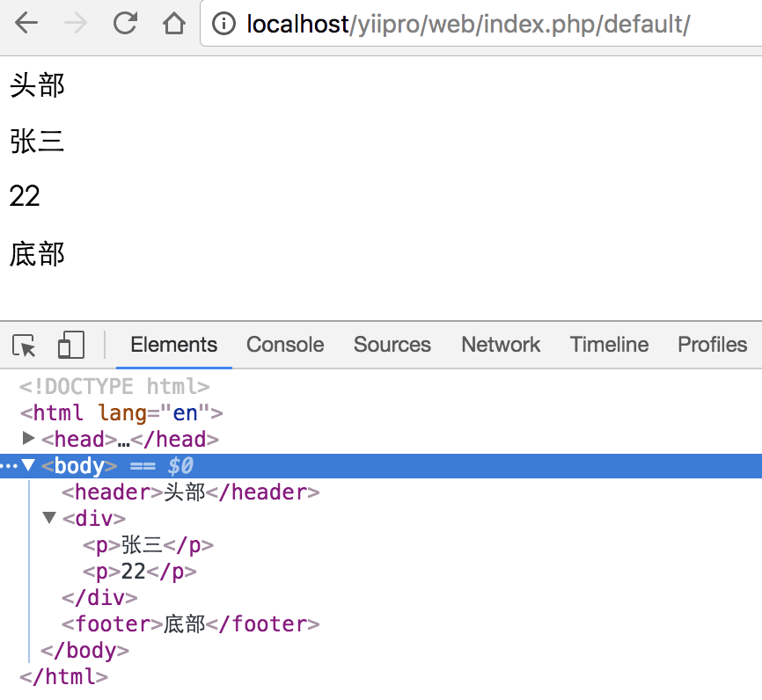Select the html lang="en" node

[x=121, y=412]
